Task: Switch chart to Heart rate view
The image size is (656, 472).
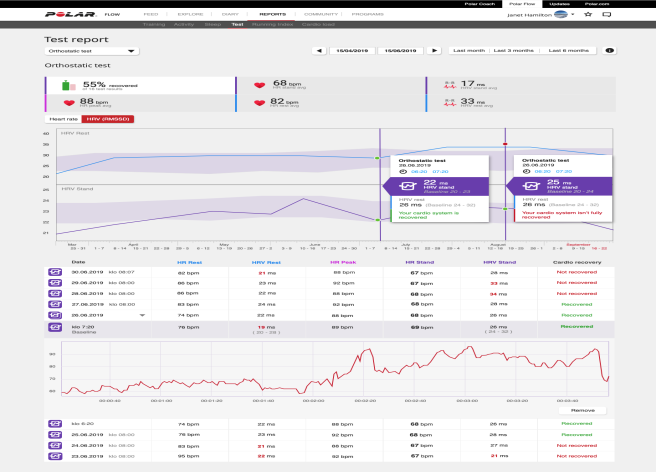Action: tap(63, 120)
